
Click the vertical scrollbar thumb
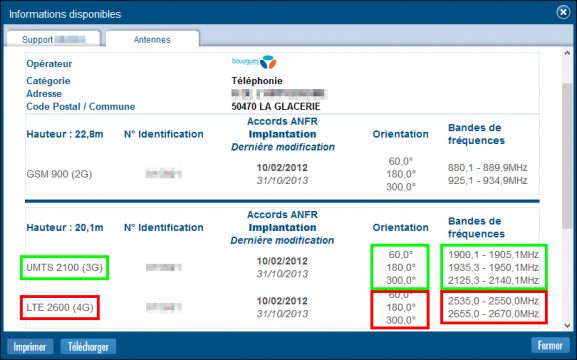pyautogui.click(x=567, y=156)
